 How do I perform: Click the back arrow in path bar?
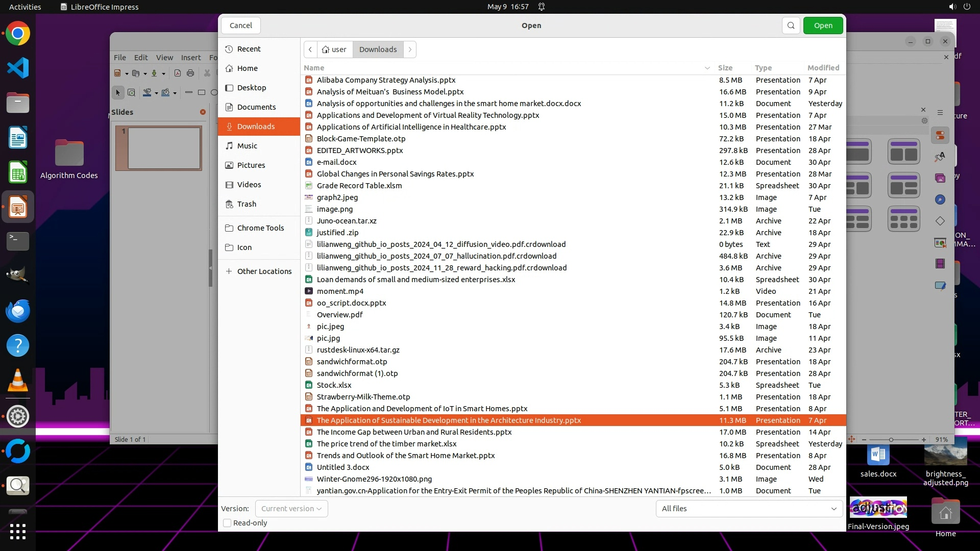coord(310,49)
